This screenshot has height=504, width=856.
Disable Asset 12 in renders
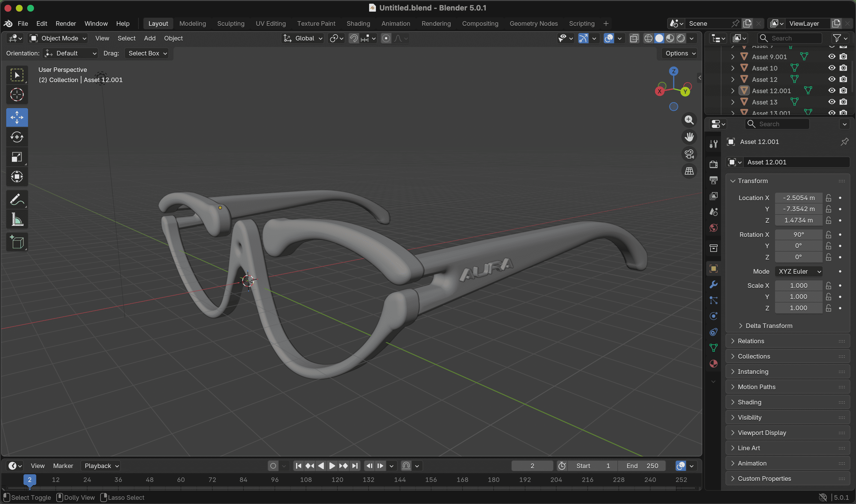pyautogui.click(x=843, y=79)
